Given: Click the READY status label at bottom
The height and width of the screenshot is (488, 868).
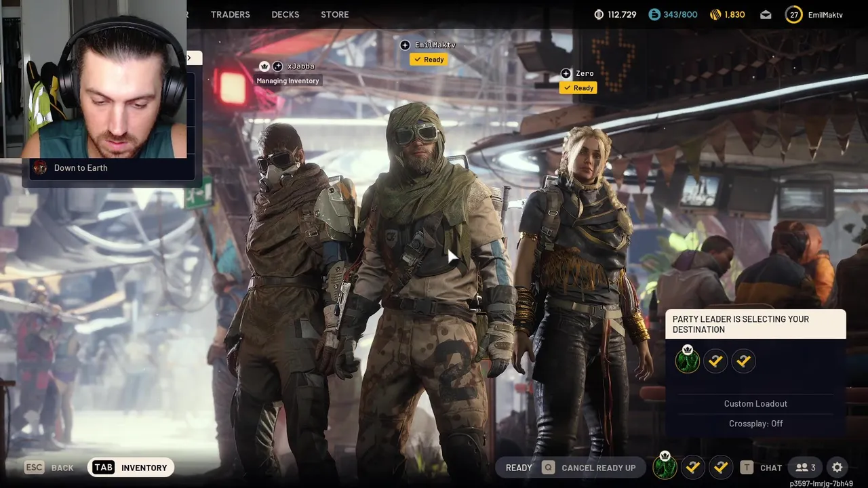Looking at the screenshot, I should point(519,468).
